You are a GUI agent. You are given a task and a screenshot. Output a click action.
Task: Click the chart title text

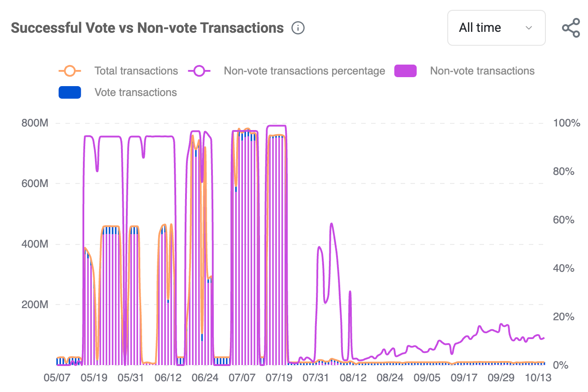tap(147, 28)
